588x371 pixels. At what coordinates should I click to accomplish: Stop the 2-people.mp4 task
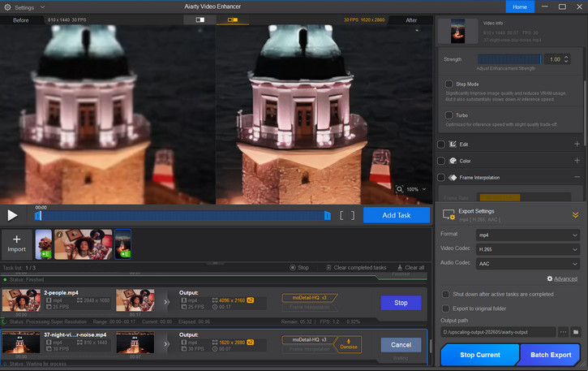401,303
